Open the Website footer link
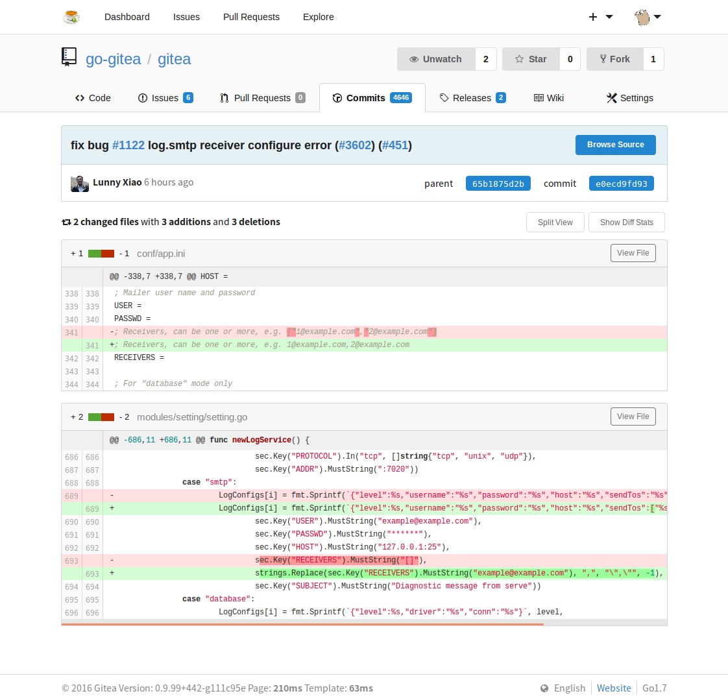 click(x=614, y=688)
